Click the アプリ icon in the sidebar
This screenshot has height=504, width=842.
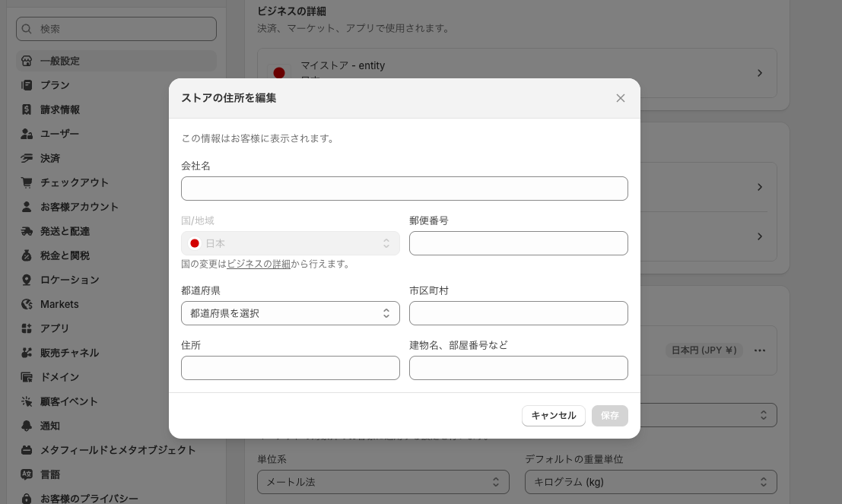[28, 328]
